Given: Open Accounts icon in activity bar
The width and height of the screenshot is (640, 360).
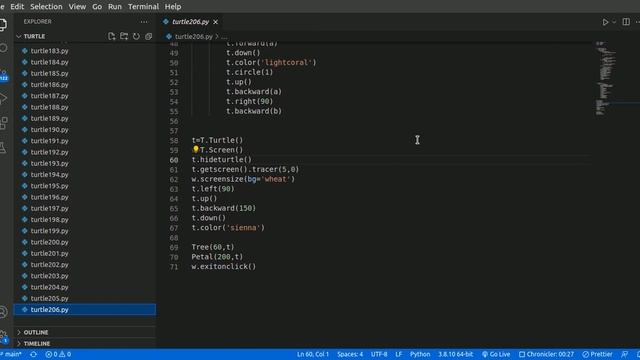Looking at the screenshot, I should (x=3, y=312).
